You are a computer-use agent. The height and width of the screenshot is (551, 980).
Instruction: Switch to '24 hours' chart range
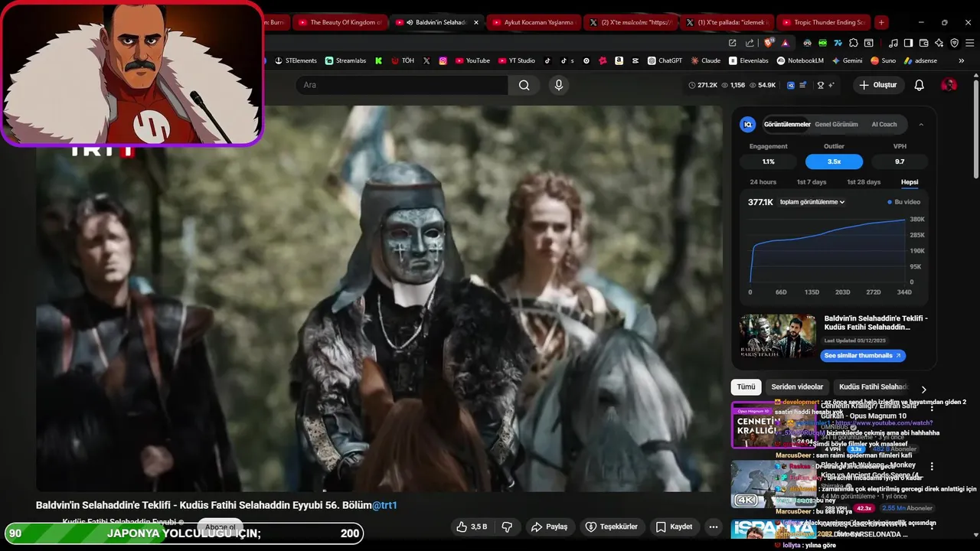[763, 182]
